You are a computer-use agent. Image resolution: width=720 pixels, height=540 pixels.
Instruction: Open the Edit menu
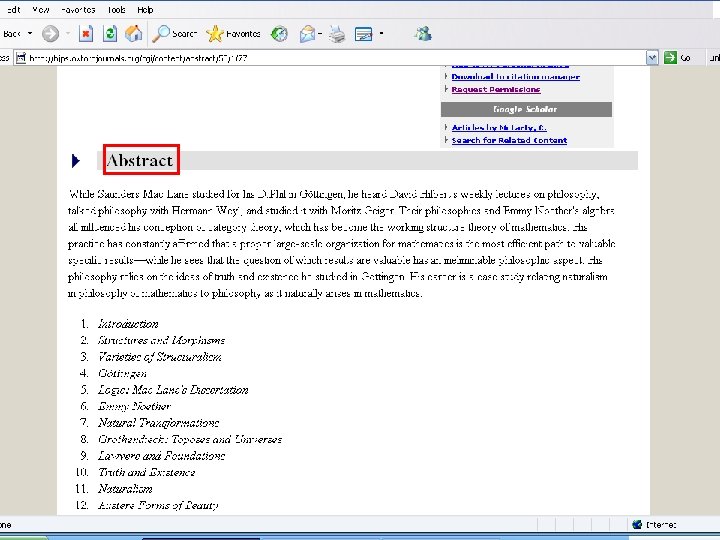[x=13, y=10]
